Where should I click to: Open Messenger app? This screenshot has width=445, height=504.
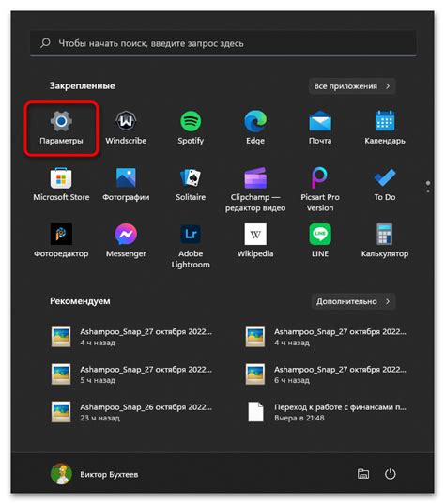pyautogui.click(x=126, y=241)
